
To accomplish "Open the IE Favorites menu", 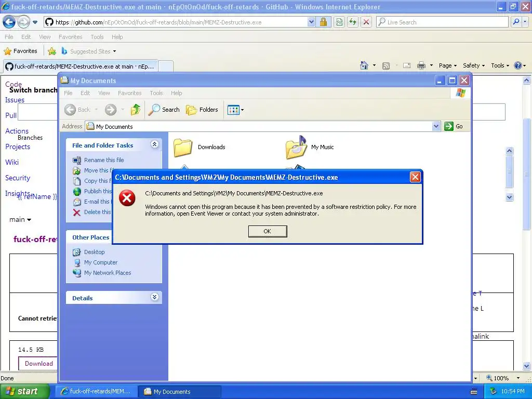I will click(70, 37).
